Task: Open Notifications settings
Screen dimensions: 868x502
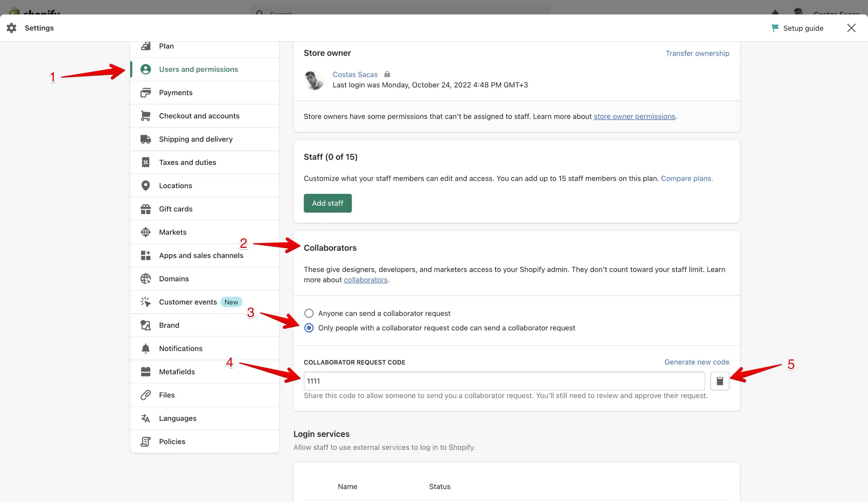Action: click(x=205, y=348)
